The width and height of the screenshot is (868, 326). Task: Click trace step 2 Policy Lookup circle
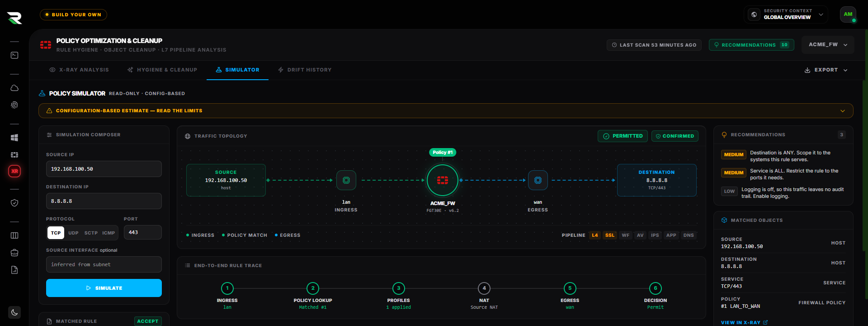[x=313, y=288]
